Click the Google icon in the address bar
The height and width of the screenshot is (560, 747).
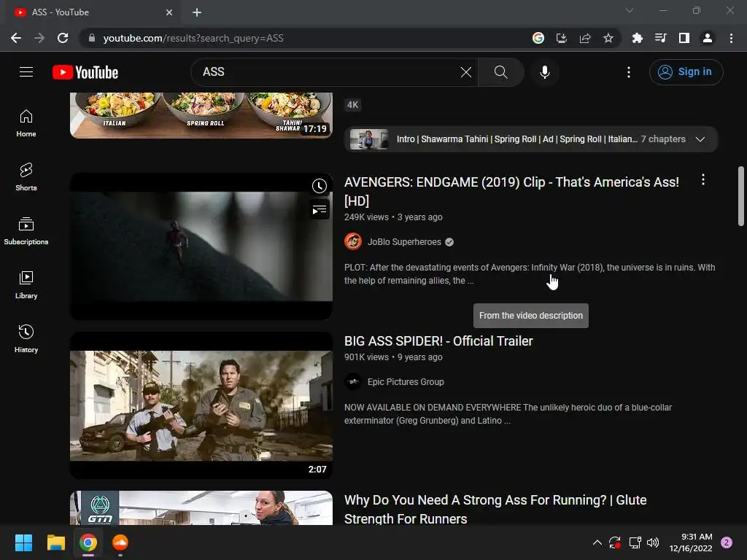tap(538, 38)
